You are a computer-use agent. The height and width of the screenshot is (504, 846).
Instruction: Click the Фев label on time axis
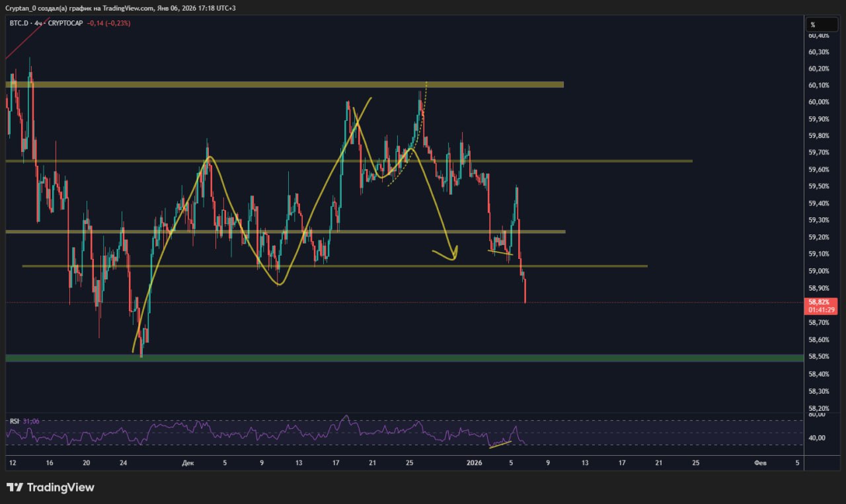(760, 463)
